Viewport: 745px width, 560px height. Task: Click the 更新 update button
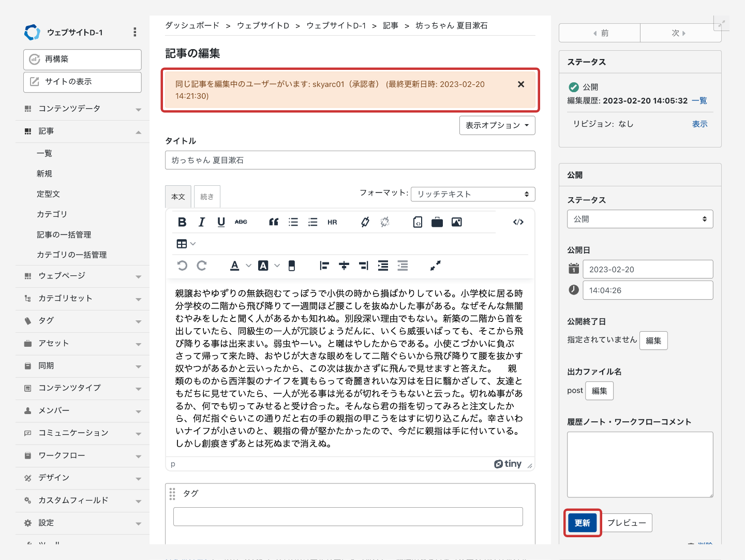tap(582, 523)
